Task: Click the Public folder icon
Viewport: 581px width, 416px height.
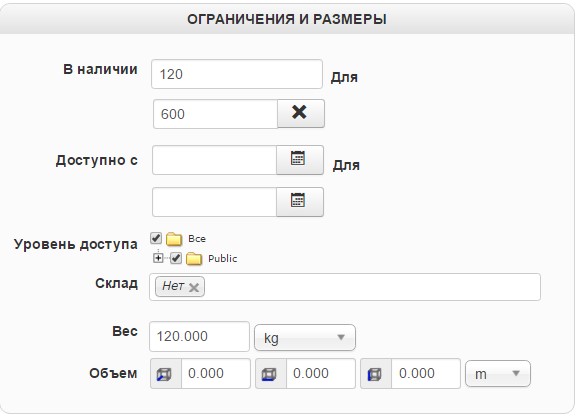Action: [194, 259]
